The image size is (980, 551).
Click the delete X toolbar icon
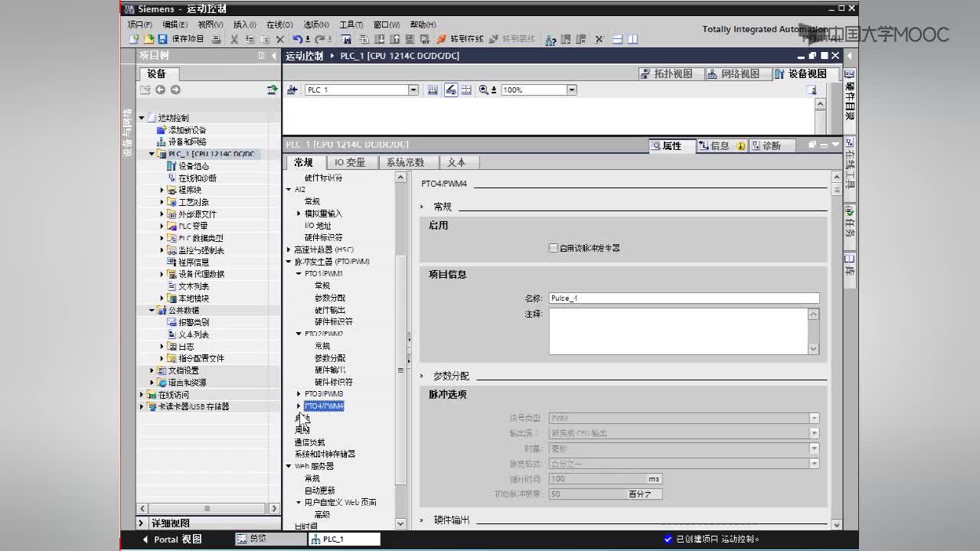[280, 39]
